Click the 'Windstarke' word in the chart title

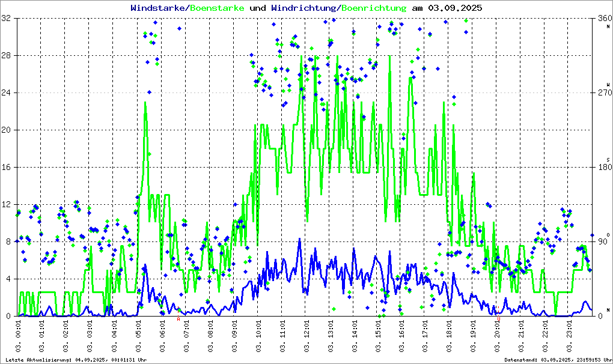(x=159, y=8)
